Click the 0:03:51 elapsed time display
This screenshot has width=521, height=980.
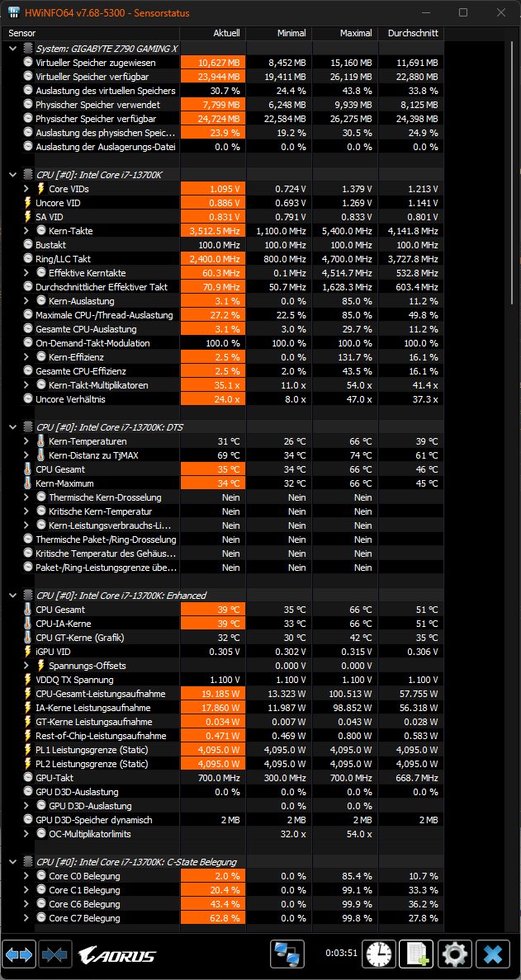pos(341,953)
